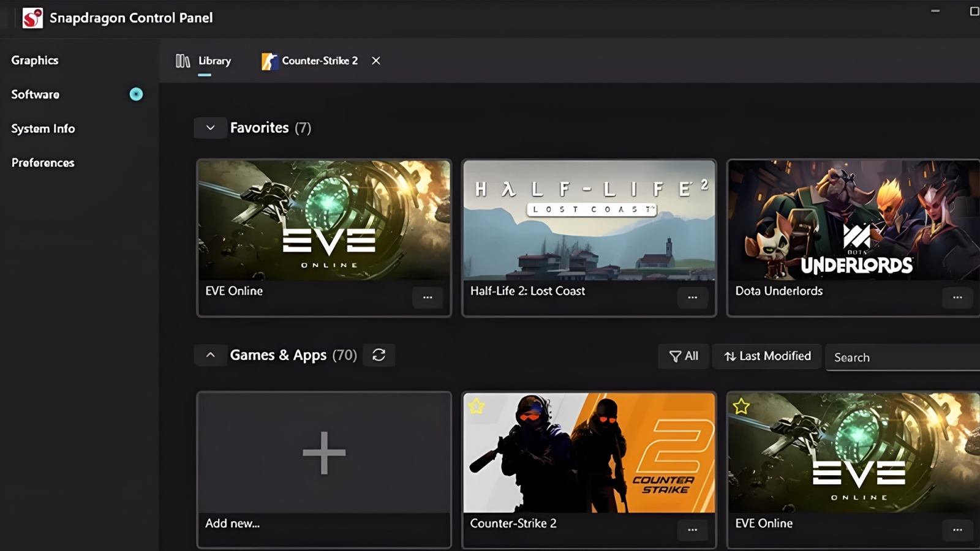Screen dimensions: 980x551
Task: Open the Last Modified sort dropdown
Action: tap(767, 356)
